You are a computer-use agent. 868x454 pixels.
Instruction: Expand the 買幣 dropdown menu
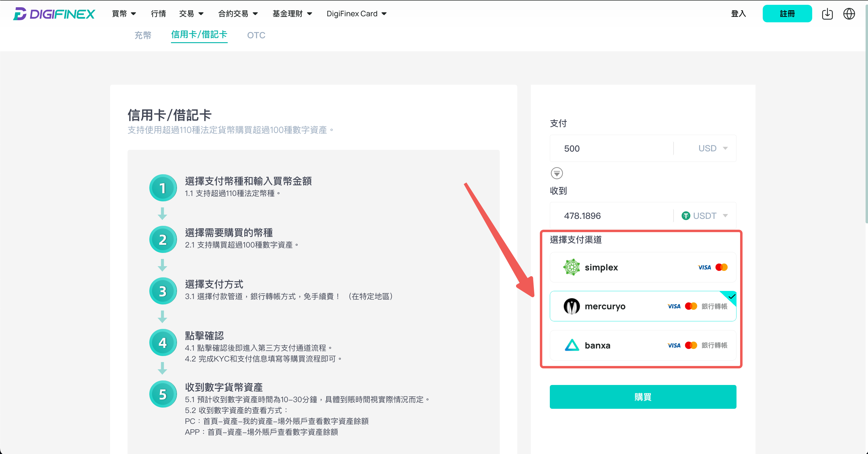[124, 14]
